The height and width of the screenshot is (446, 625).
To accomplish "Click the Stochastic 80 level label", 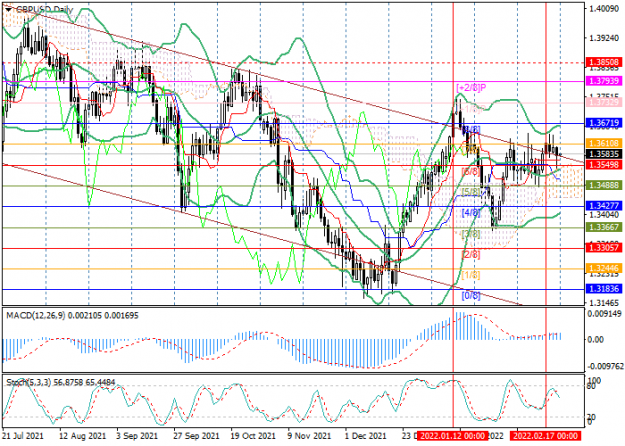I will 592,386.
